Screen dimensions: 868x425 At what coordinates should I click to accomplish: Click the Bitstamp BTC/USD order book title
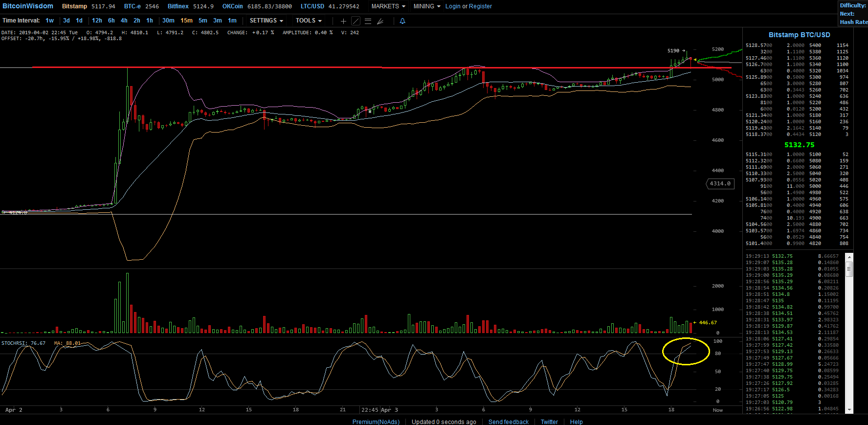pos(800,35)
